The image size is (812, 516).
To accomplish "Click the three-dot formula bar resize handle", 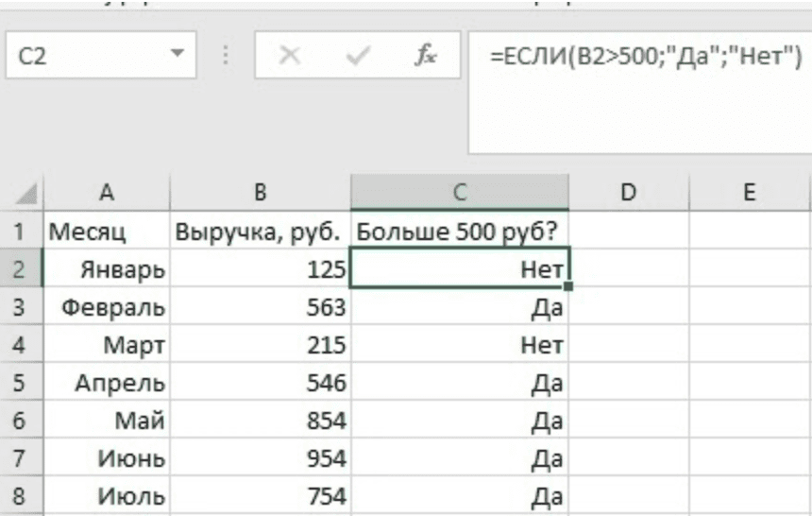I will pos(227,57).
